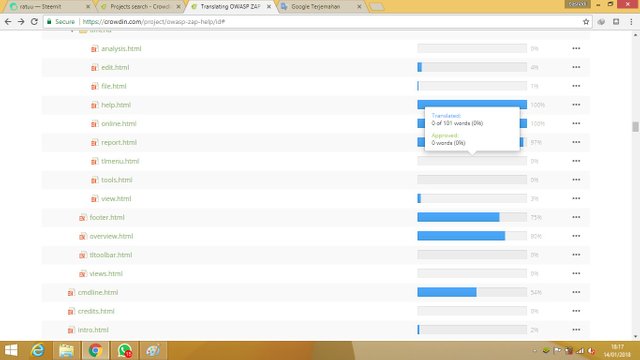Viewport: 640px width, 360px height.
Task: Open WhatsApp from the taskbar
Action: (124, 351)
